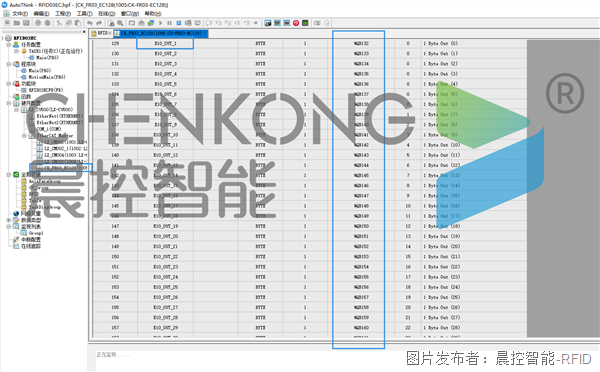The width and height of the screenshot is (600, 372).
Task: Click the red stop-circle toolbar icon
Action: 296,23
